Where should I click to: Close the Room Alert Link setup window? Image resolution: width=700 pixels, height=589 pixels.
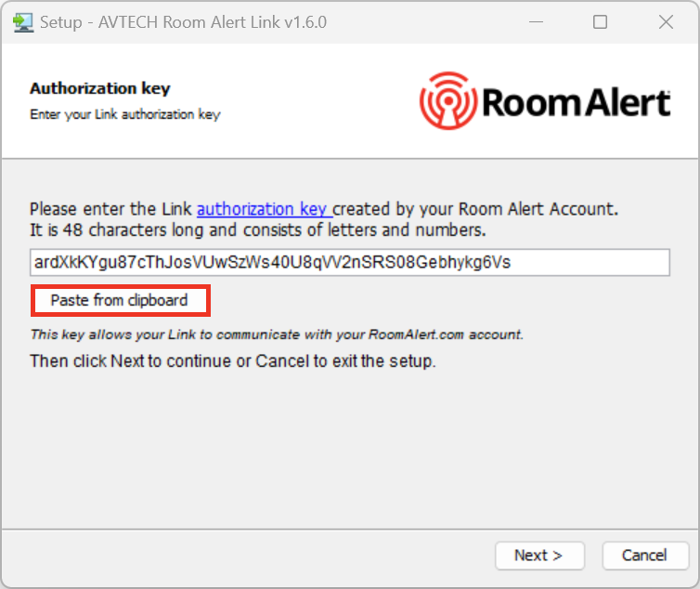point(664,21)
